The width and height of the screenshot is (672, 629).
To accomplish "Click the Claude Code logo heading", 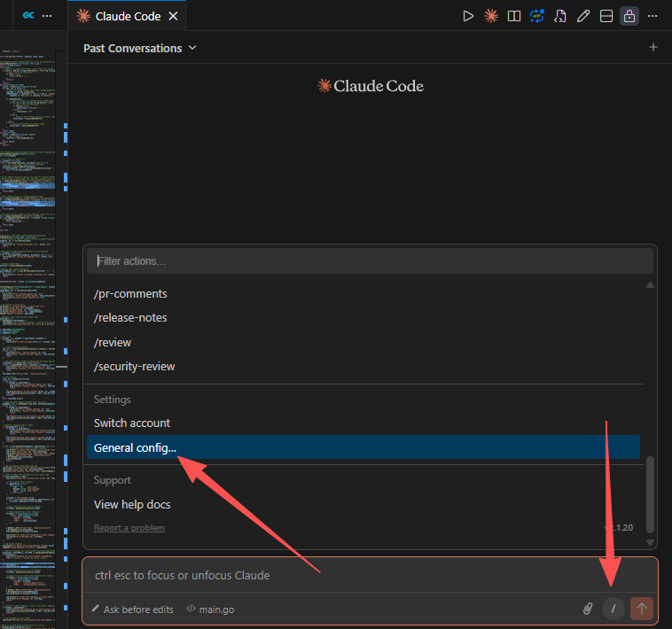I will click(371, 86).
